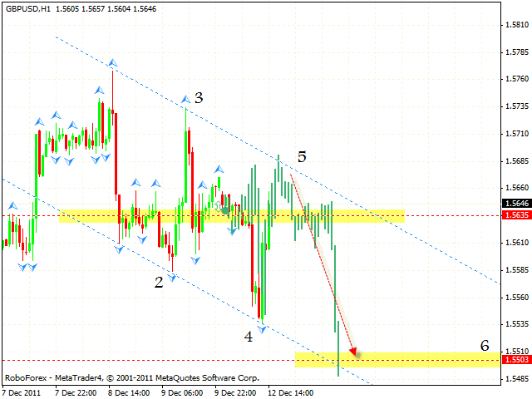This screenshot has height=399, width=532.
Task: Click the fractal arrow above wave 3
Action: point(186,99)
